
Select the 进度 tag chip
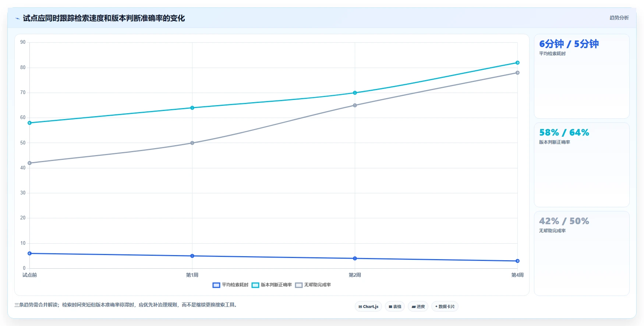[418, 307]
